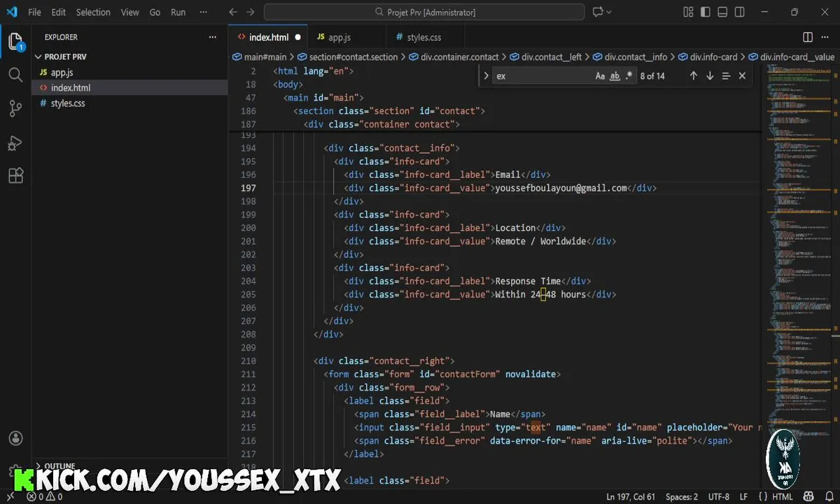
Task: Open the Edit menu
Action: [59, 12]
